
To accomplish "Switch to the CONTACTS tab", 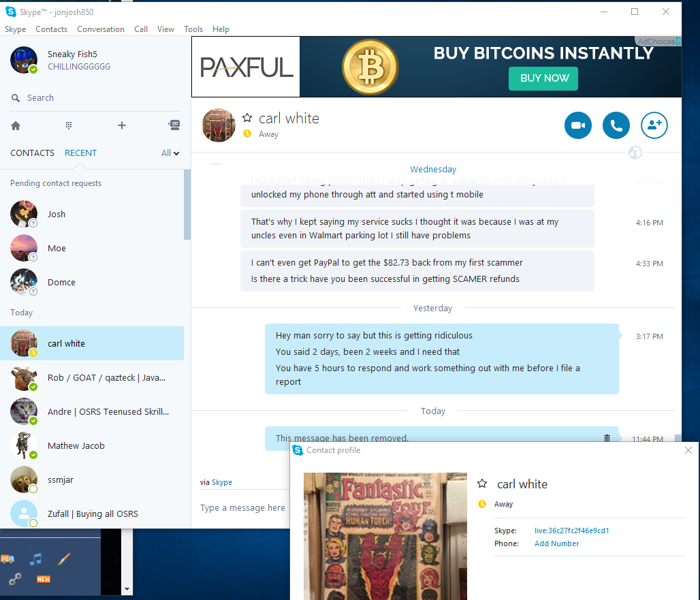I will coord(32,153).
